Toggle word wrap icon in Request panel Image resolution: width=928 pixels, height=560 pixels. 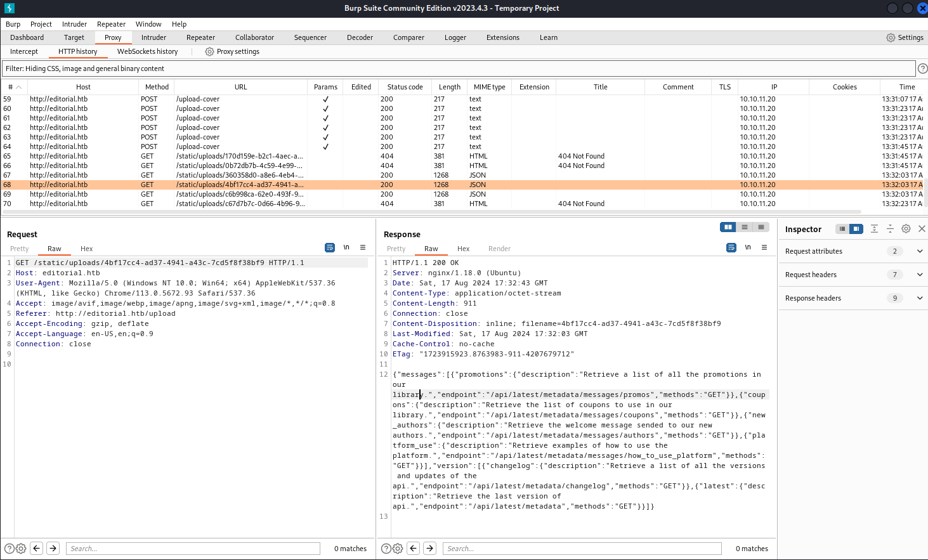[330, 247]
